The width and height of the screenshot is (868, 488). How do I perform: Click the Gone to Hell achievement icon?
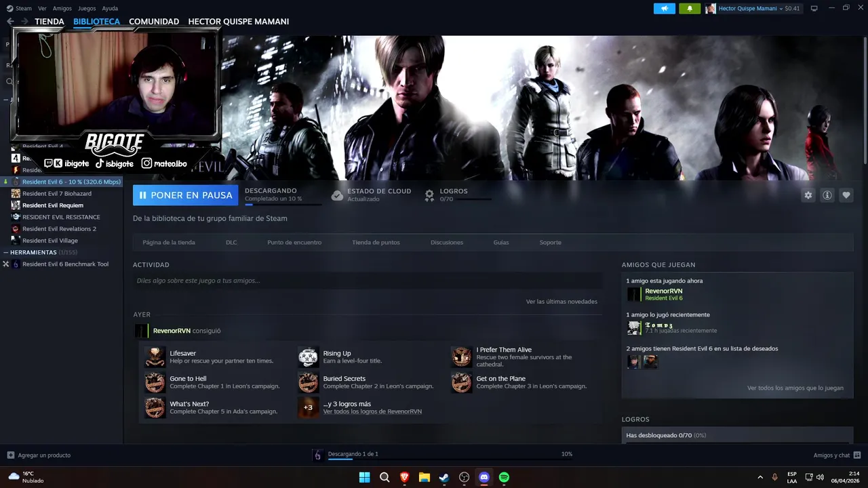pyautogui.click(x=155, y=382)
